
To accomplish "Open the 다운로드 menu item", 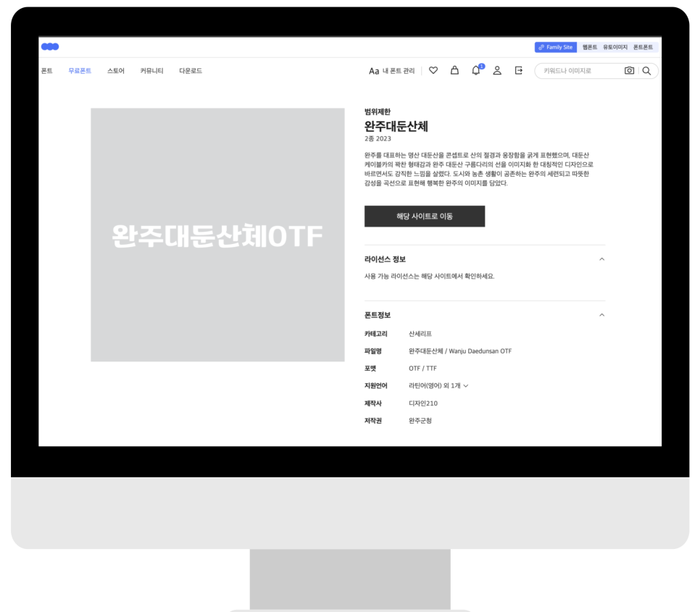I will pyautogui.click(x=191, y=70).
